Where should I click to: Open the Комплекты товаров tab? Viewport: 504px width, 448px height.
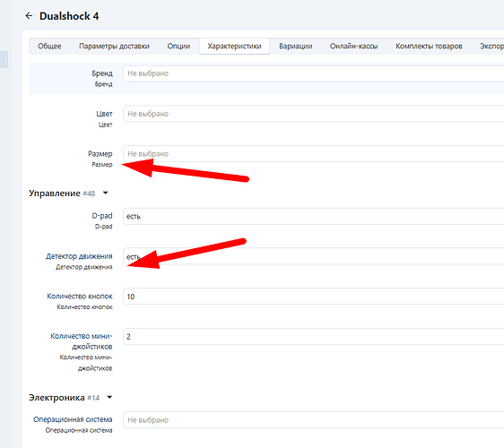429,47
